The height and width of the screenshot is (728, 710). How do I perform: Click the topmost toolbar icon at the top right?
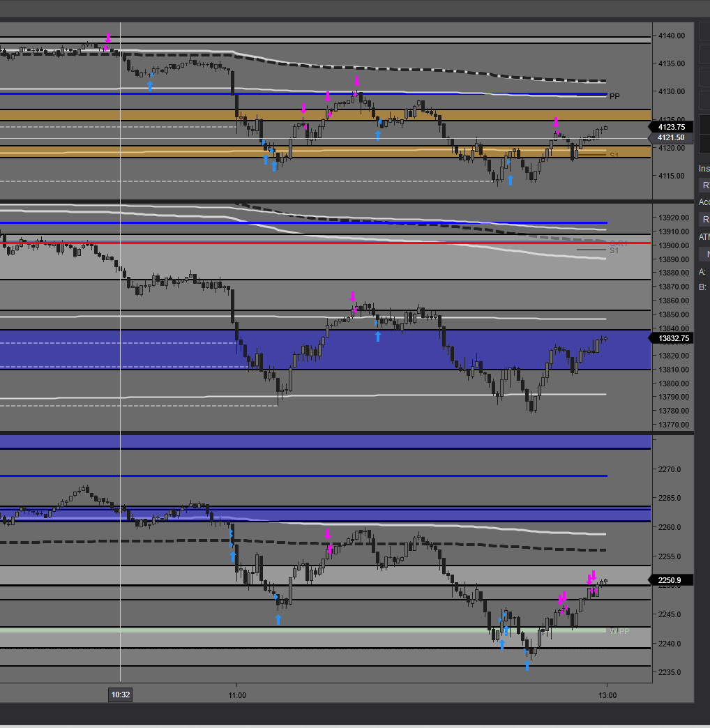pos(704,30)
